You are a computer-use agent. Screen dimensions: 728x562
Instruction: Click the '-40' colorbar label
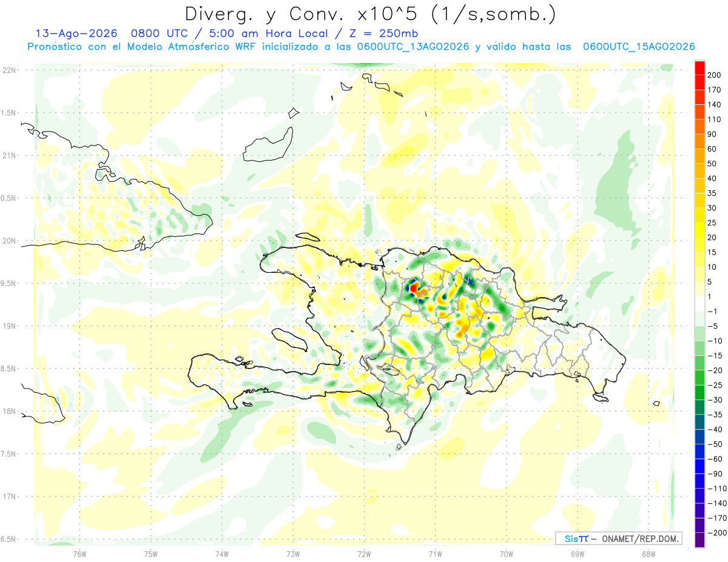coord(715,429)
